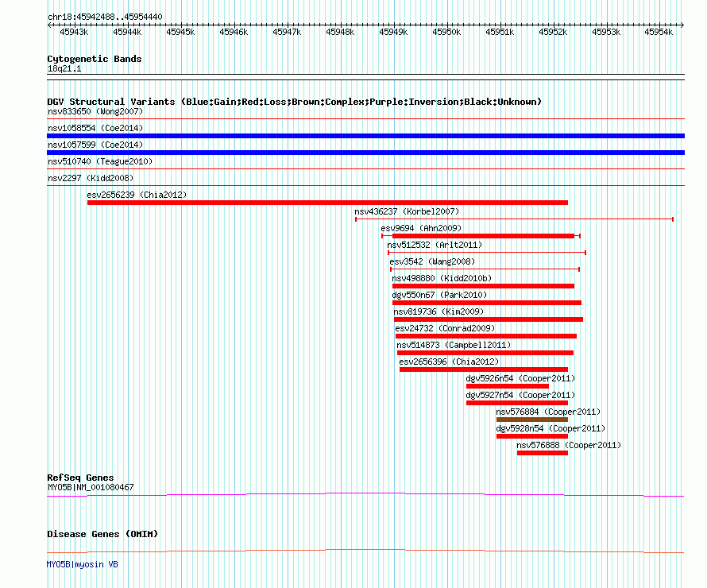Click the chr18:45942488..45954440 coordinate label
The height and width of the screenshot is (588, 707).
click(x=105, y=17)
